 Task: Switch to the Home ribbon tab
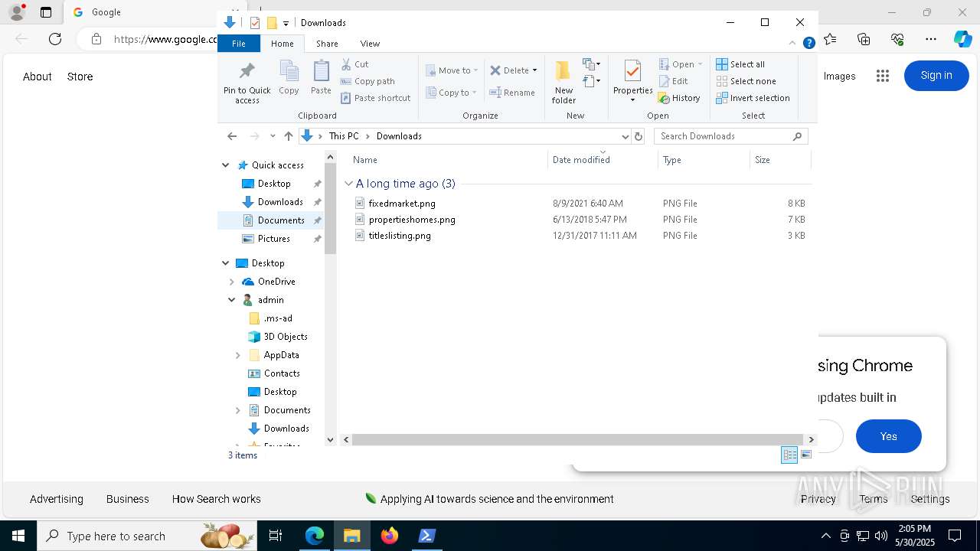coord(282,44)
